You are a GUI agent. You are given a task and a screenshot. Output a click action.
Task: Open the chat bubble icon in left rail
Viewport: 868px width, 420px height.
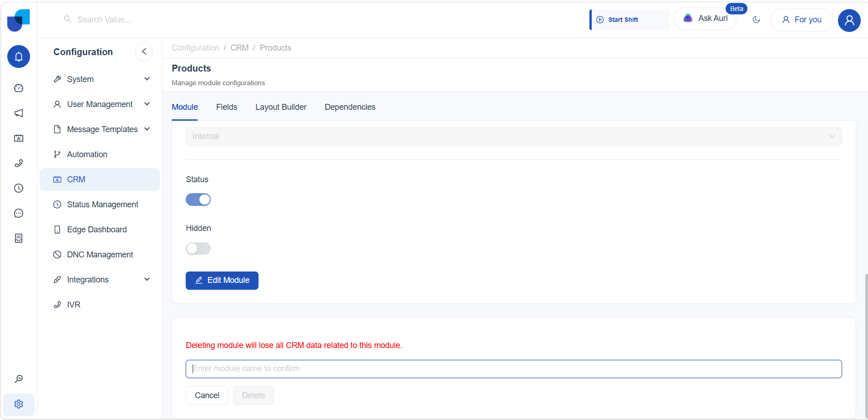click(x=19, y=213)
